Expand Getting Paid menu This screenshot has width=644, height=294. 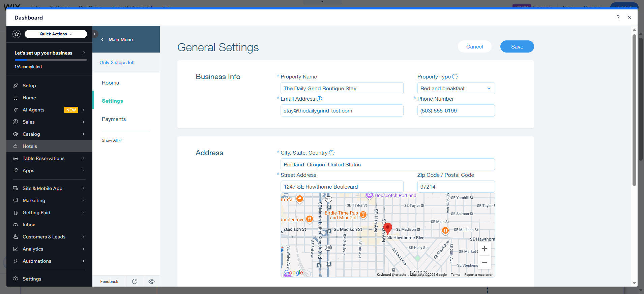(x=49, y=213)
